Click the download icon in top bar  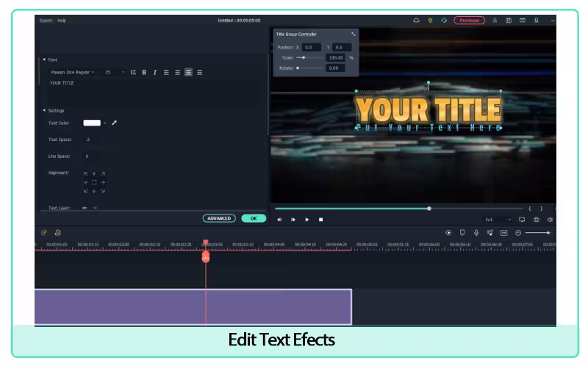click(537, 21)
